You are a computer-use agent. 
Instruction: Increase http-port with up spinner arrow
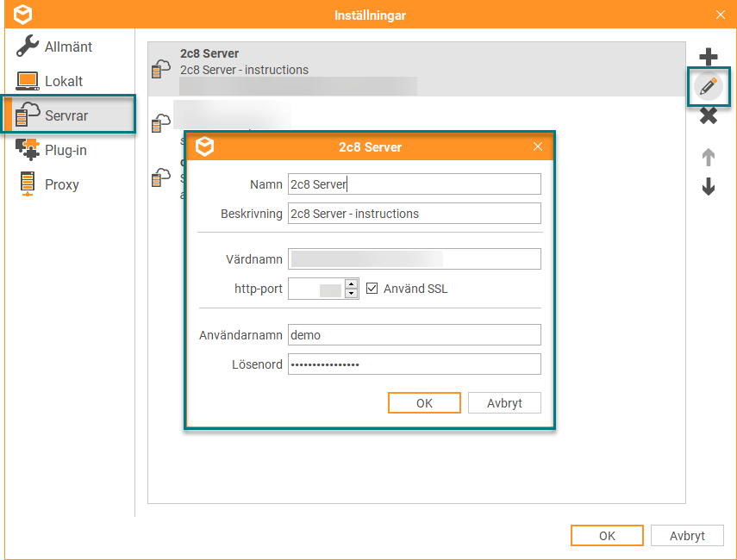point(352,283)
